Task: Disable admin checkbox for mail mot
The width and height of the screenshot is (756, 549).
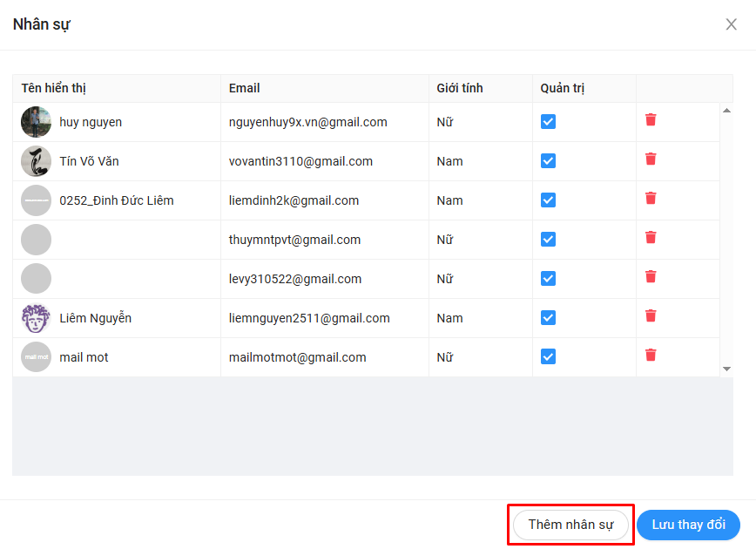Action: 548,357
